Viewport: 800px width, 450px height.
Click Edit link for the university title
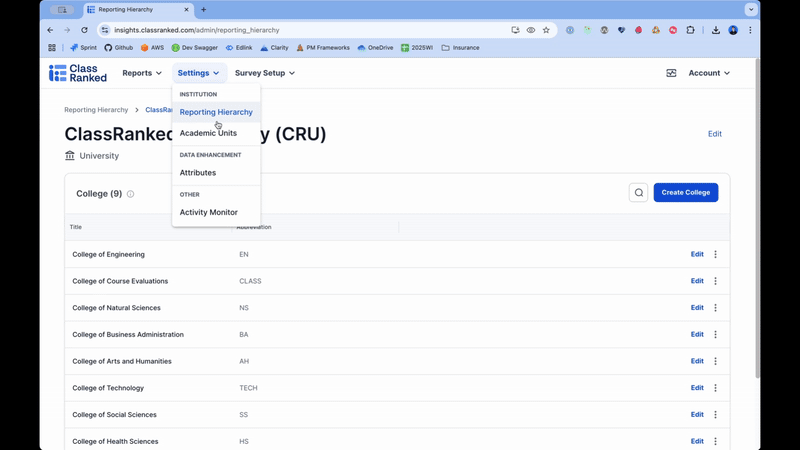tap(715, 134)
